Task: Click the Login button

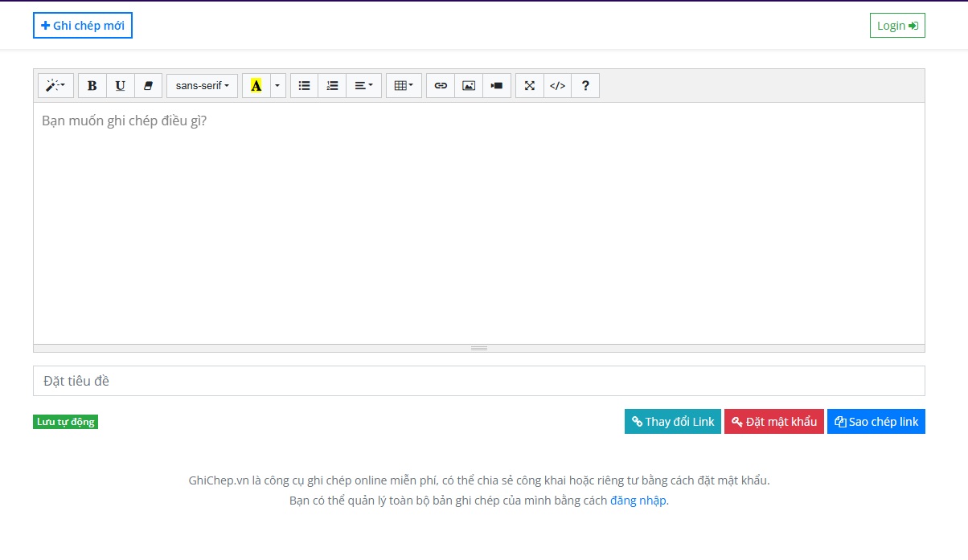Action: pyautogui.click(x=897, y=26)
